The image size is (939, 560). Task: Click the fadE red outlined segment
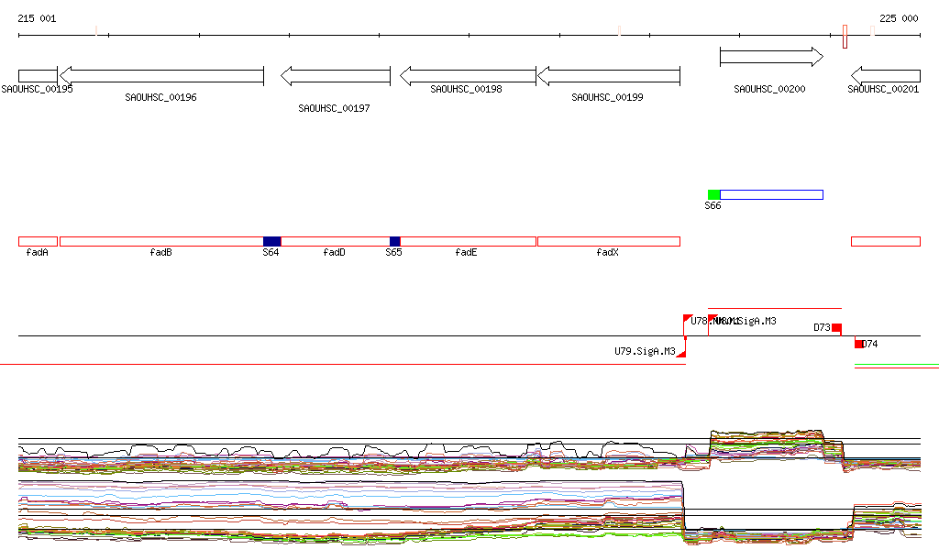coord(468,241)
